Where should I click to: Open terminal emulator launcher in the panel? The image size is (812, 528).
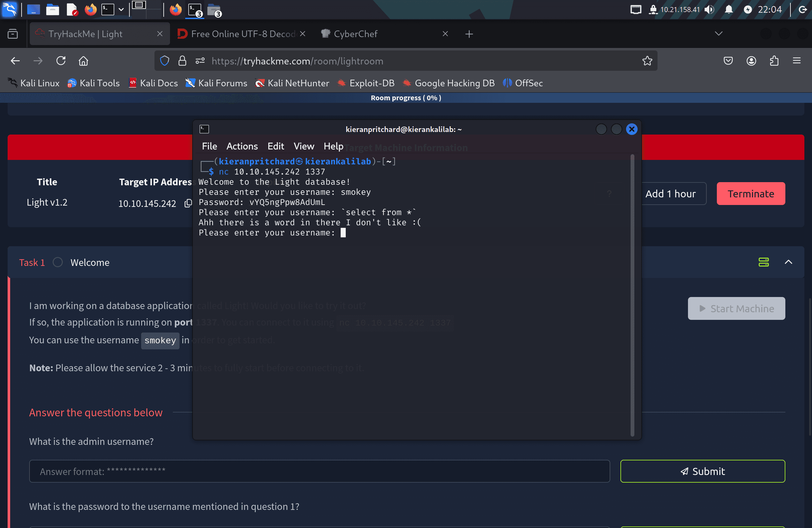pyautogui.click(x=108, y=10)
